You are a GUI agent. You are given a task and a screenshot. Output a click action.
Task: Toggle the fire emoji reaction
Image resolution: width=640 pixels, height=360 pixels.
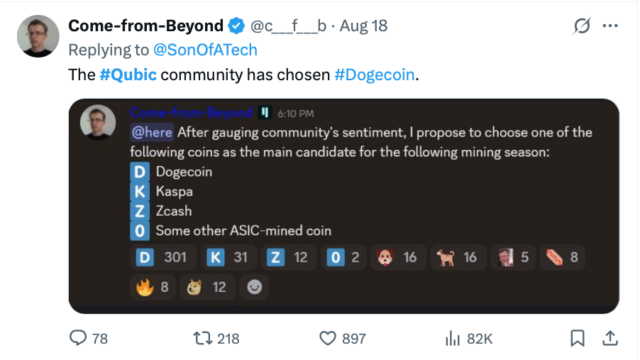coord(152,287)
